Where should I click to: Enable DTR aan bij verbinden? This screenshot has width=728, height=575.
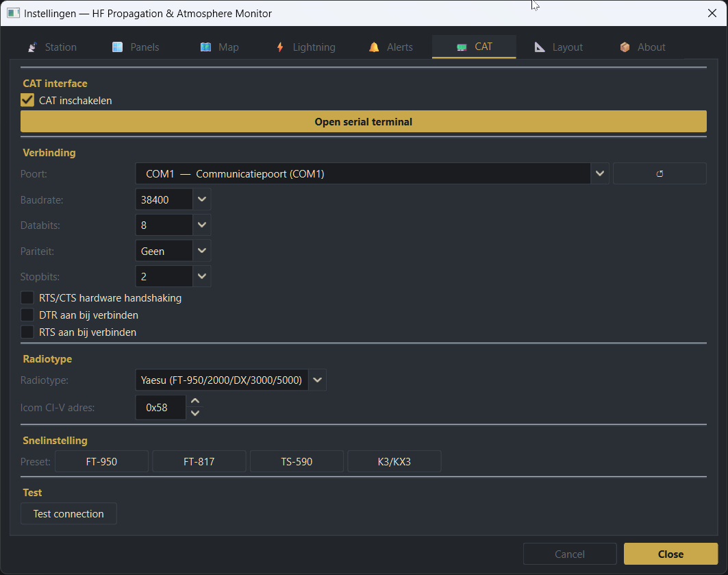point(27,315)
